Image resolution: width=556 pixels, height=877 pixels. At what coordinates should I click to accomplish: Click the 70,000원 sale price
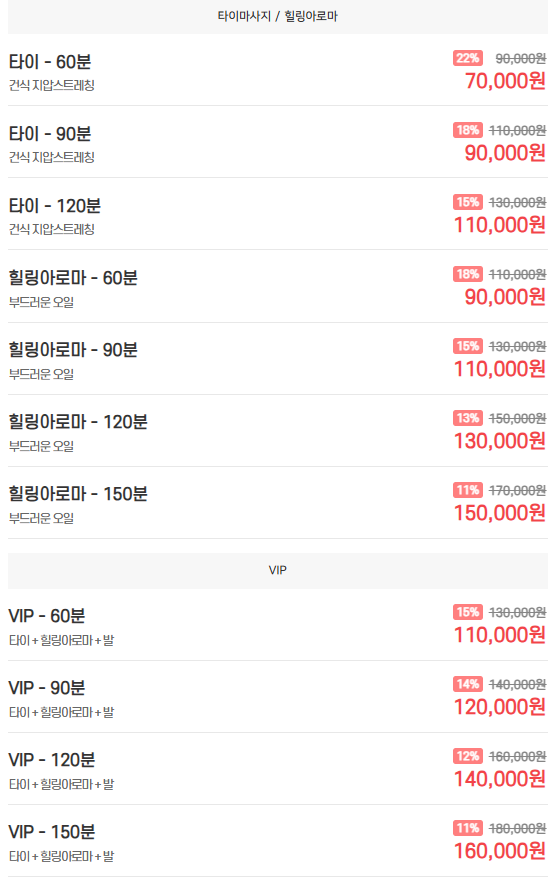click(505, 81)
